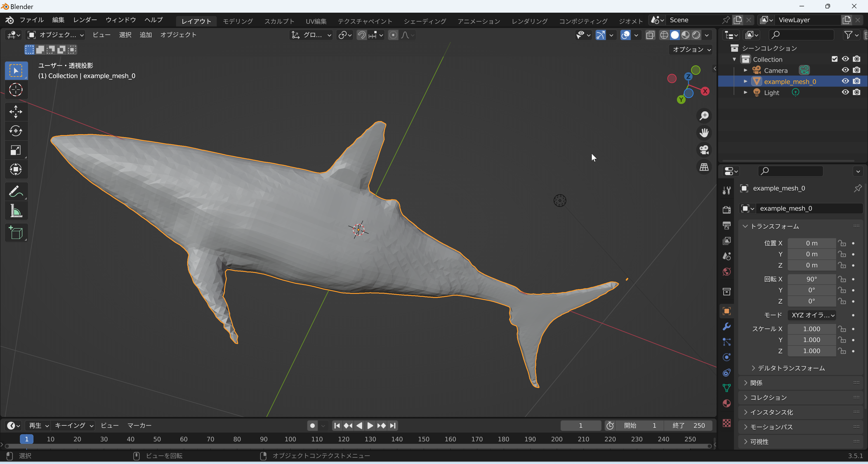The image size is (868, 464).
Task: Click the viewport zoom magnifier icon
Action: [x=704, y=116]
